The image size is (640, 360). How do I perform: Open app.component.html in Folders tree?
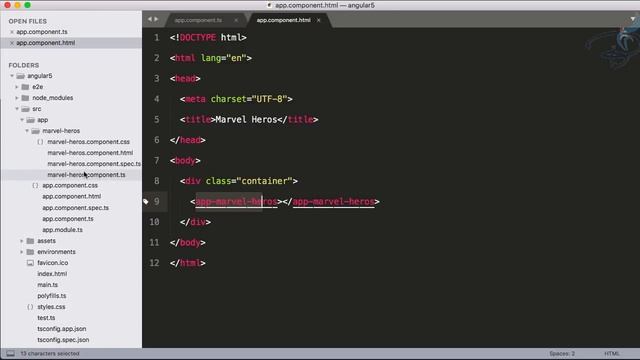click(x=72, y=197)
